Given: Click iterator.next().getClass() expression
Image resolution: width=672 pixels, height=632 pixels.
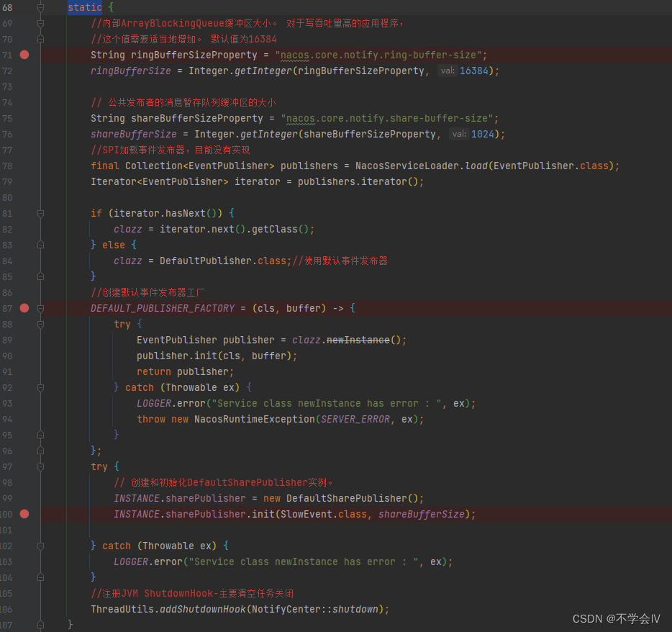Looking at the screenshot, I should [234, 229].
